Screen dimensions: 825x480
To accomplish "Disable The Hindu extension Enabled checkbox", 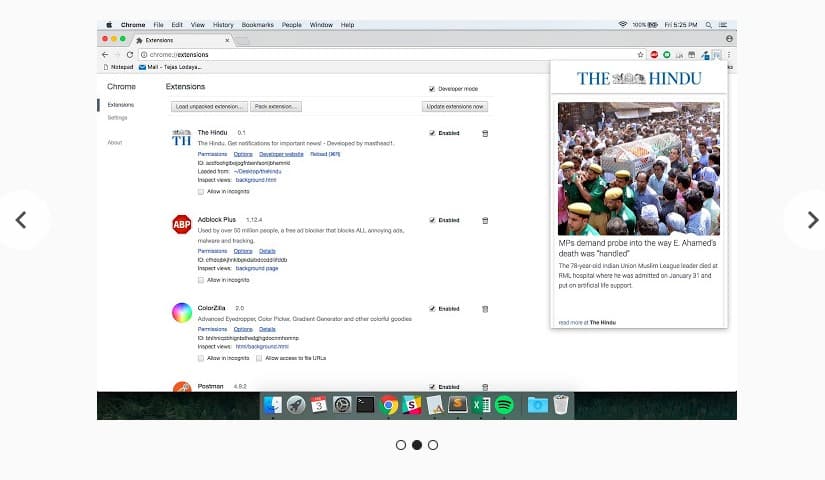I will (x=432, y=133).
